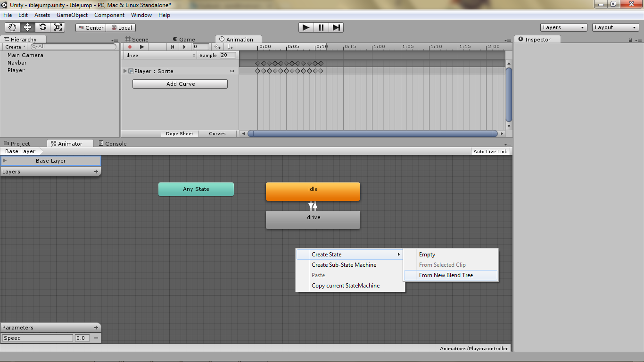Click the Speed parameter name field

(x=38, y=338)
